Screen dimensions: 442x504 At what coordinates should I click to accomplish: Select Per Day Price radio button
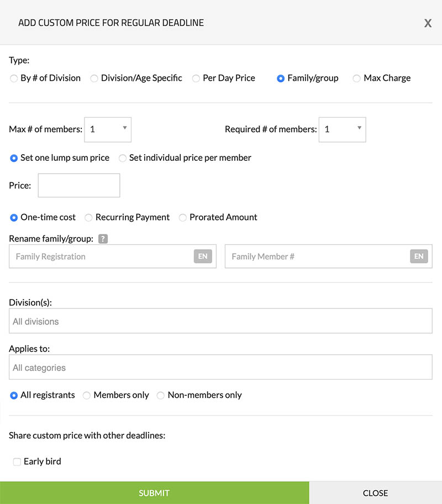196,78
